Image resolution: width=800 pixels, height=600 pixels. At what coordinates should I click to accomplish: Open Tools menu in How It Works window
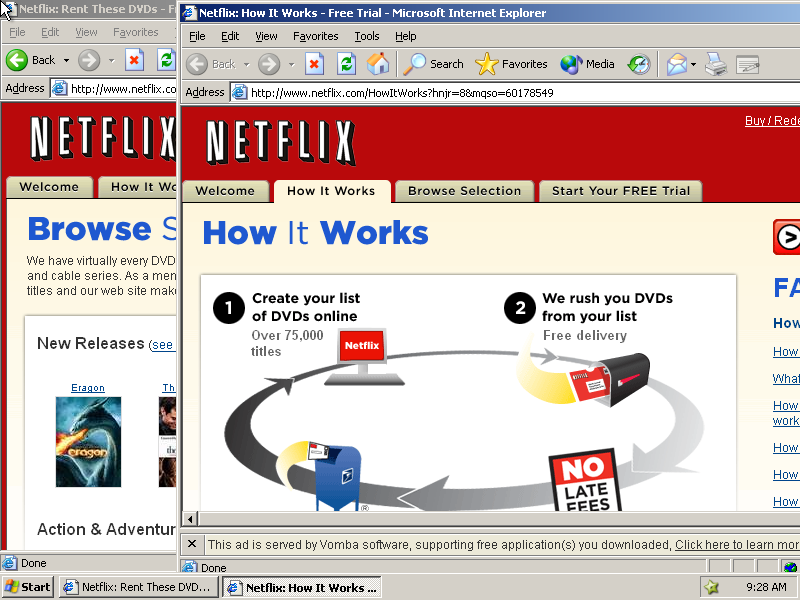coord(367,36)
